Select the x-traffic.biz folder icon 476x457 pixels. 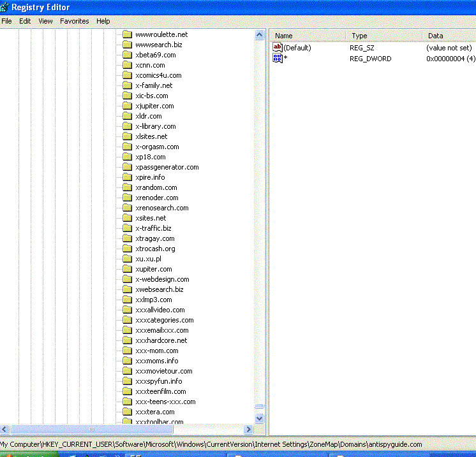click(127, 228)
